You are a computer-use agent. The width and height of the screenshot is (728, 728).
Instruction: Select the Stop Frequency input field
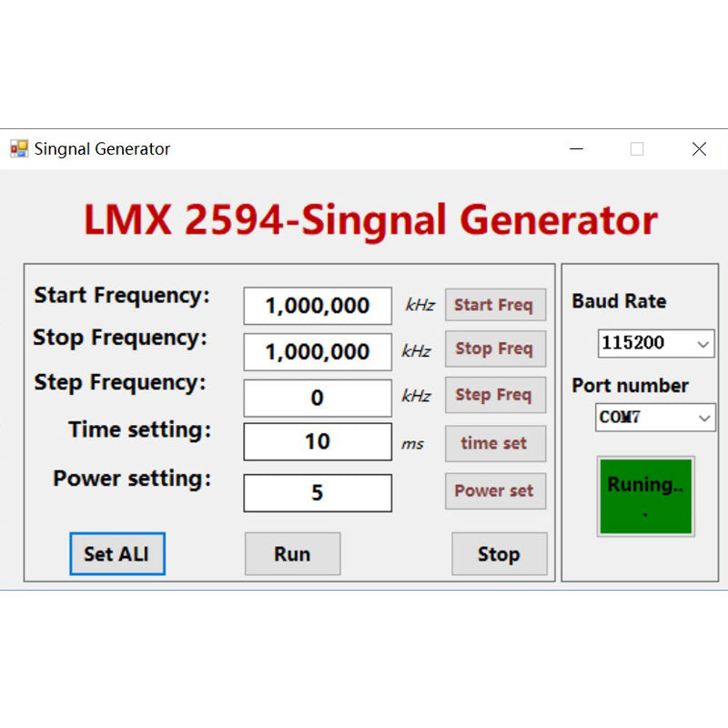[318, 352]
